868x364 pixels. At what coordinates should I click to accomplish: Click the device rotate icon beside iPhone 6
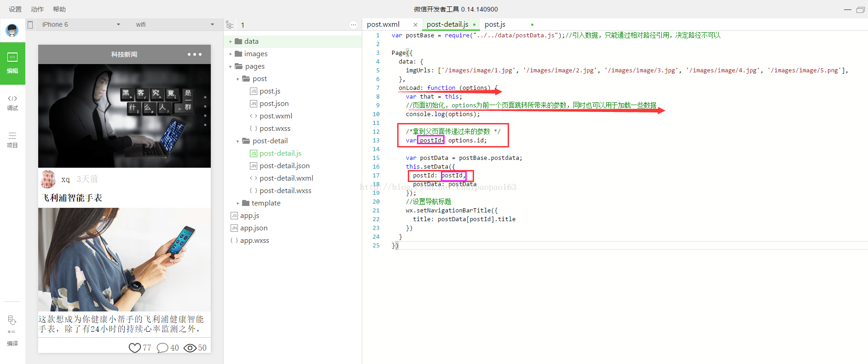pyautogui.click(x=30, y=25)
